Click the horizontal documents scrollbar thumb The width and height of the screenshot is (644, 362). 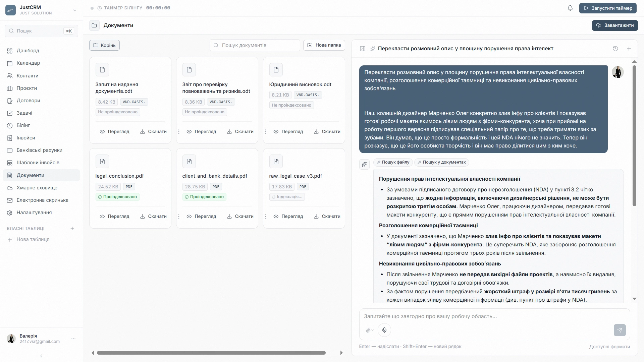point(211,353)
